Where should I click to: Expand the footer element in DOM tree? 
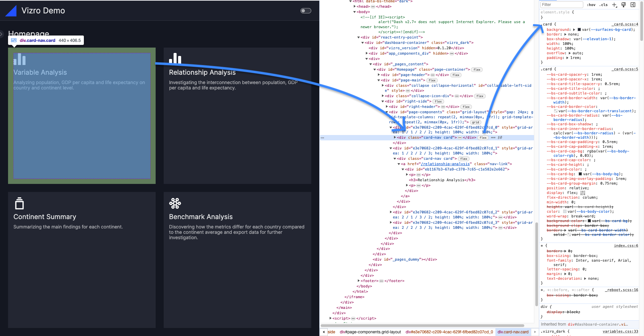tap(359, 281)
